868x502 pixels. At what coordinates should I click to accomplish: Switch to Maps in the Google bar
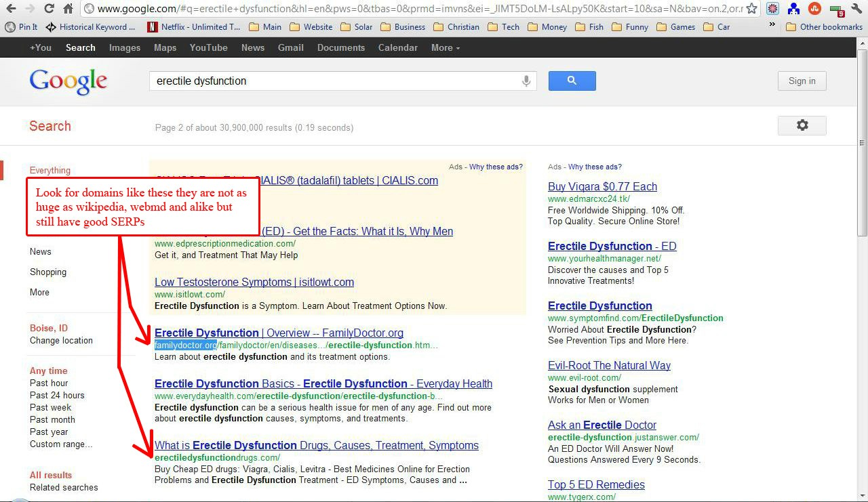tap(165, 47)
